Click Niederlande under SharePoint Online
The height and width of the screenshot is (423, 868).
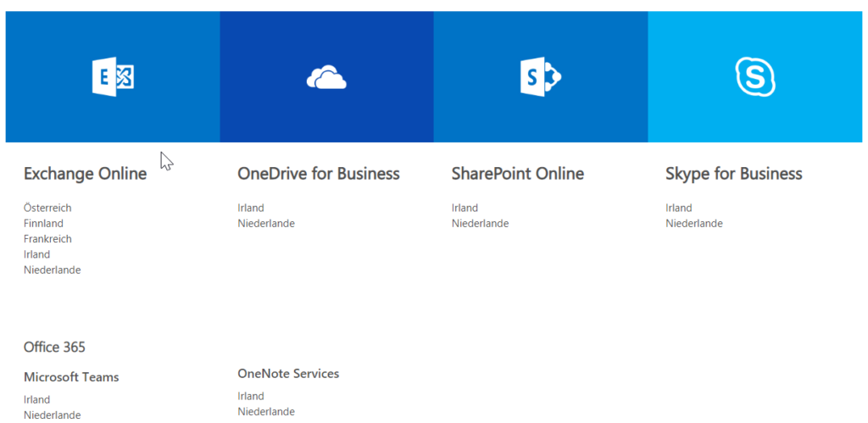pyautogui.click(x=480, y=224)
